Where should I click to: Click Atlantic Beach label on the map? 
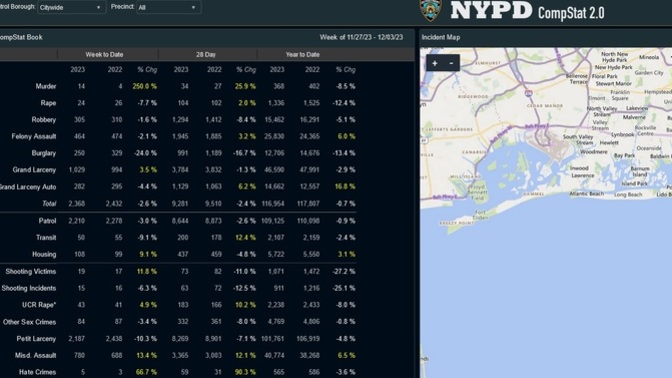coord(586,194)
